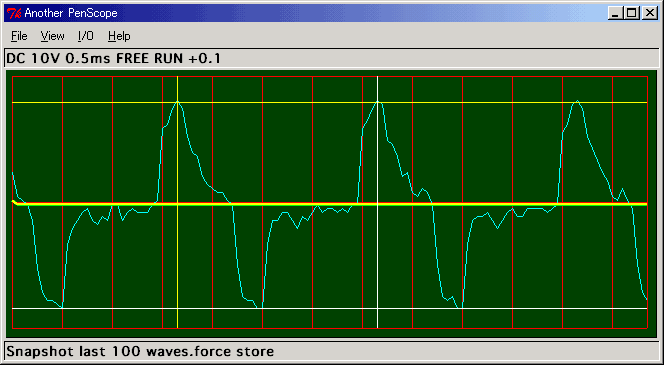
Task: Open the File menu
Action: click(19, 36)
